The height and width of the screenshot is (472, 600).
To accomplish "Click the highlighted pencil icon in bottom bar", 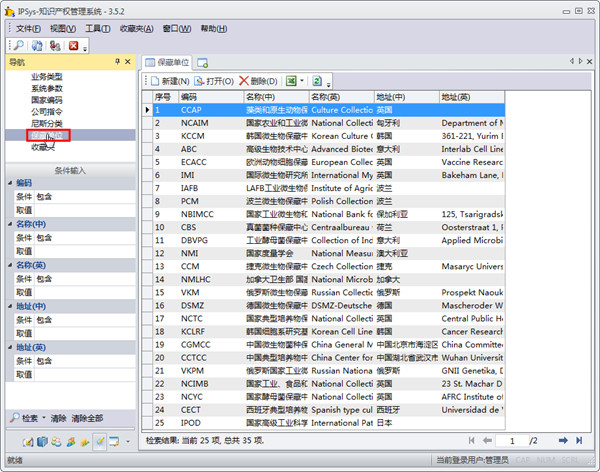I will pyautogui.click(x=99, y=442).
